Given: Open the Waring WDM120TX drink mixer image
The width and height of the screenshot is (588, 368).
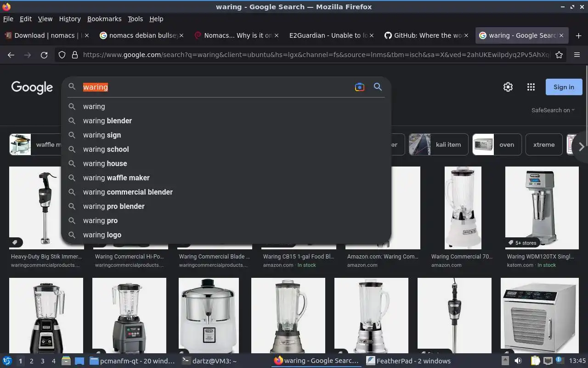Looking at the screenshot, I should point(542,208).
